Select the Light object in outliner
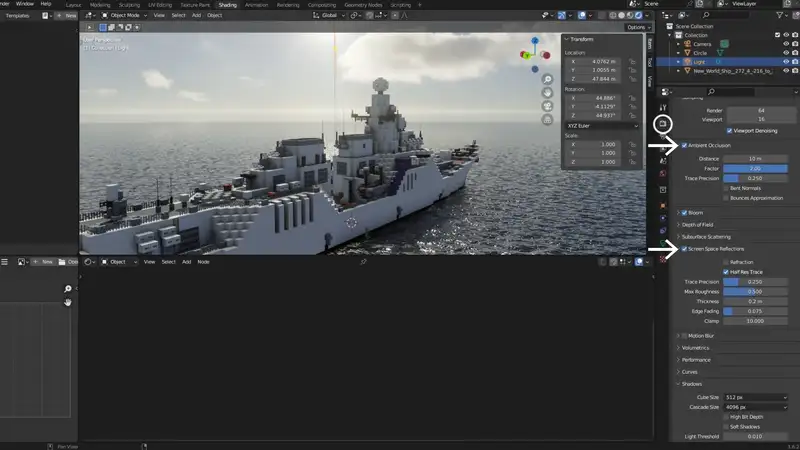The image size is (800, 450). click(700, 62)
